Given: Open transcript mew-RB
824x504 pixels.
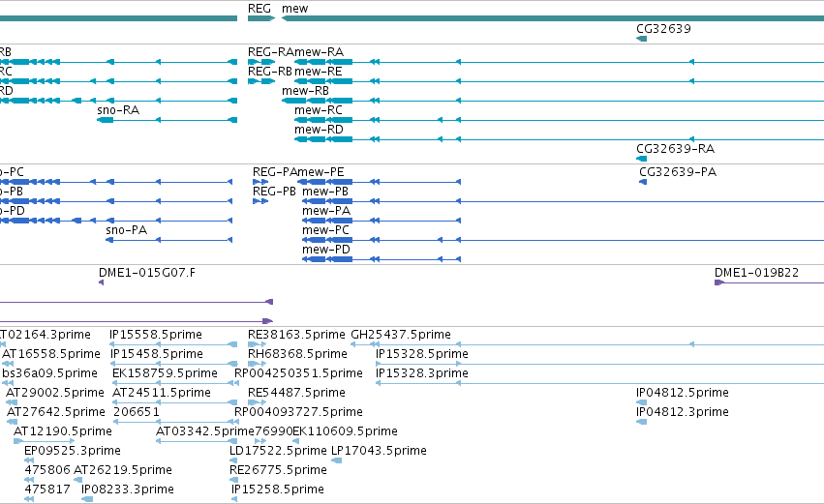Looking at the screenshot, I should tap(305, 91).
